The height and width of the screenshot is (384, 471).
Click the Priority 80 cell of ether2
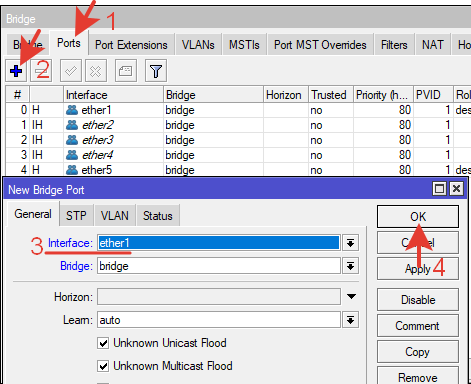tap(383, 125)
